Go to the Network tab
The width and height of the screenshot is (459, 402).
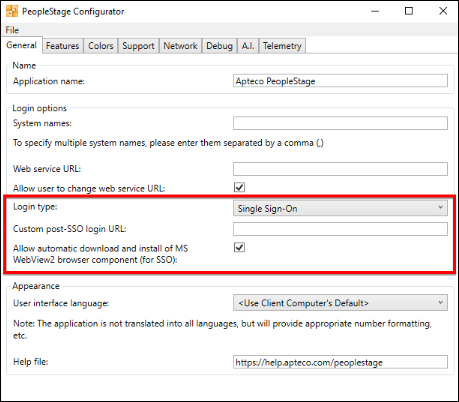[x=180, y=46]
